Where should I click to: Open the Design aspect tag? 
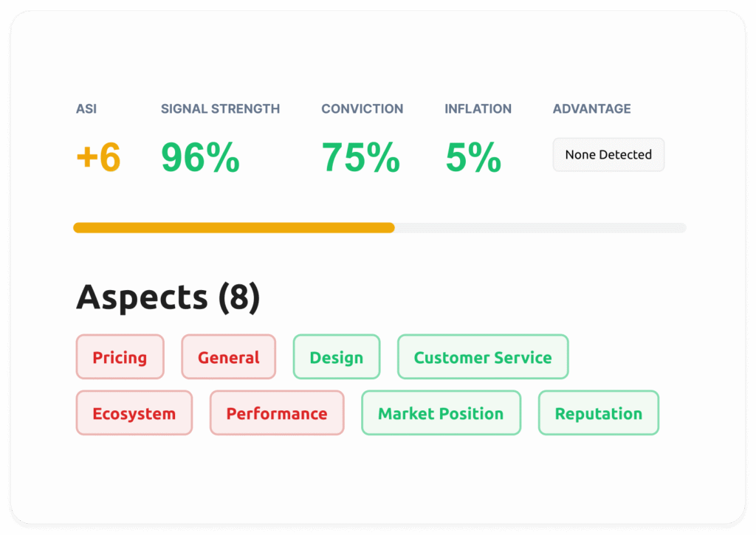(336, 357)
